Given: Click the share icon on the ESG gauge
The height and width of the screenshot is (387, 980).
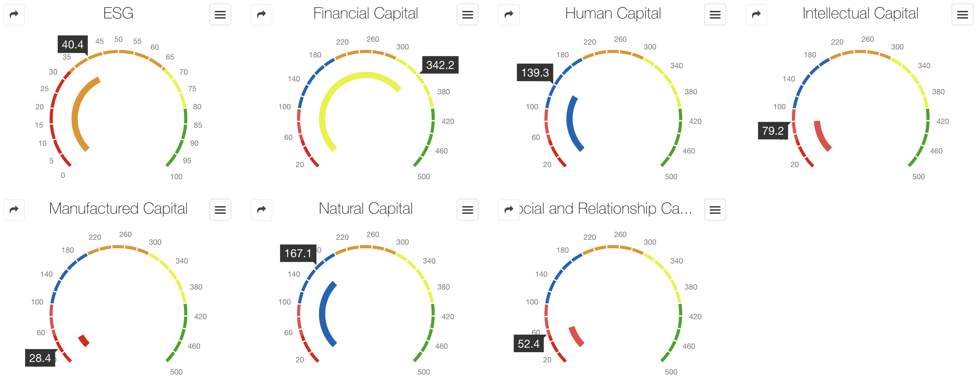Looking at the screenshot, I should [x=14, y=15].
